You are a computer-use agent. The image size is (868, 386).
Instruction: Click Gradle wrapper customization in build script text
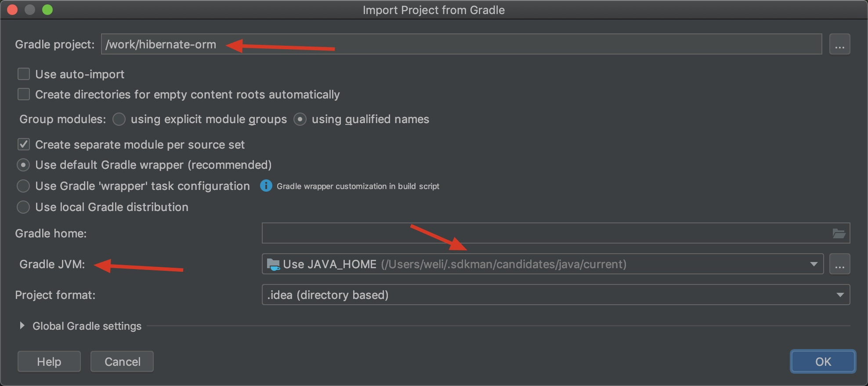358,186
